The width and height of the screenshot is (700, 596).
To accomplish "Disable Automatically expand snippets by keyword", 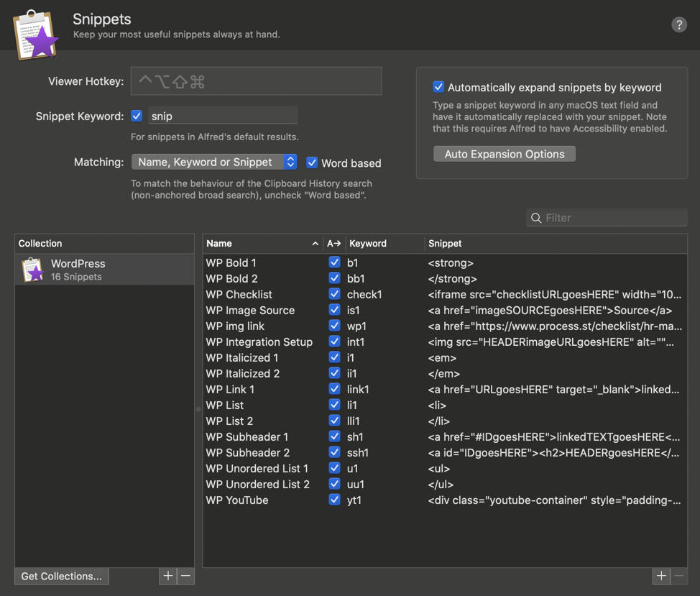I will coord(438,87).
